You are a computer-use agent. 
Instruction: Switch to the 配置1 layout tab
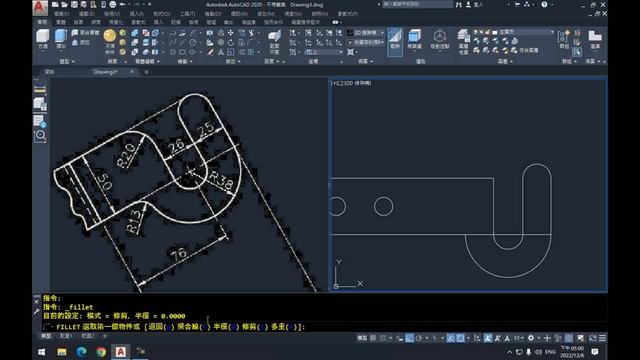66,336
